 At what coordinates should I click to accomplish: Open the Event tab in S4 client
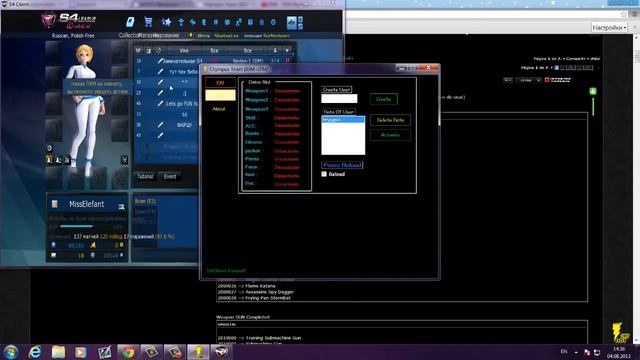(x=170, y=176)
